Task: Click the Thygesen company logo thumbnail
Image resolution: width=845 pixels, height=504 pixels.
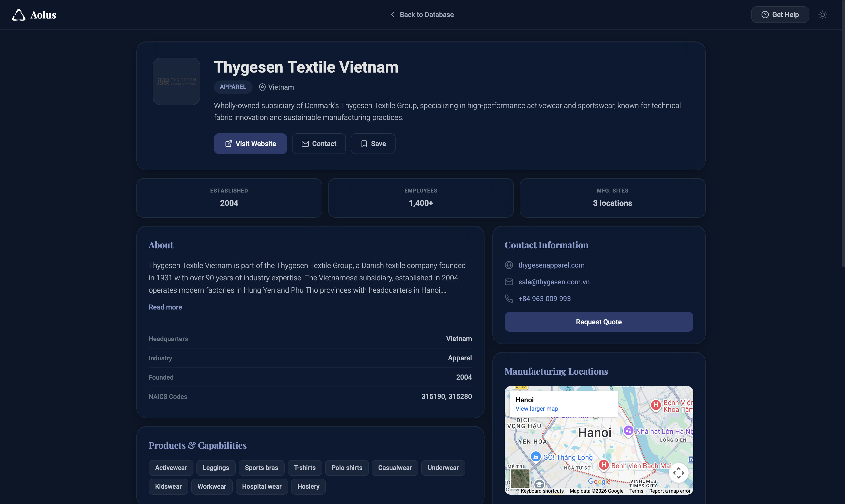Action: (x=176, y=81)
